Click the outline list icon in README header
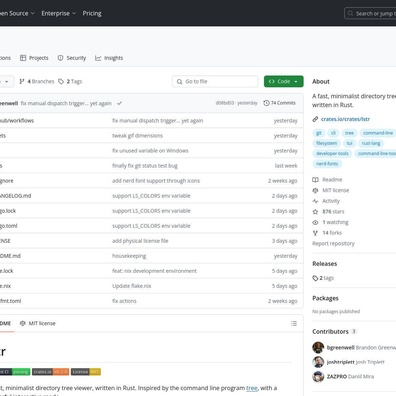 pos(294,323)
